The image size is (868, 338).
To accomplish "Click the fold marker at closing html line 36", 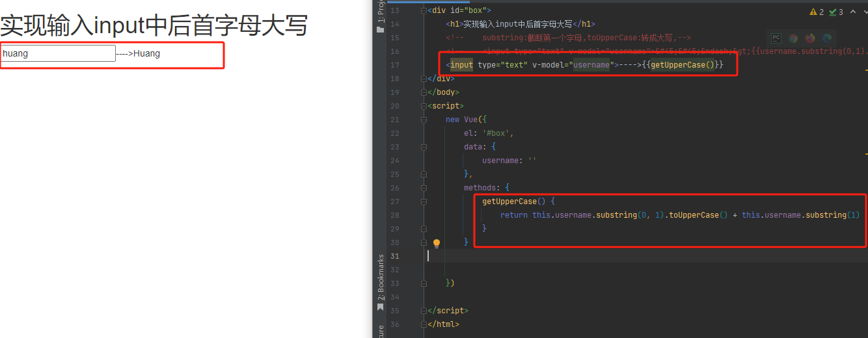I will click(424, 324).
